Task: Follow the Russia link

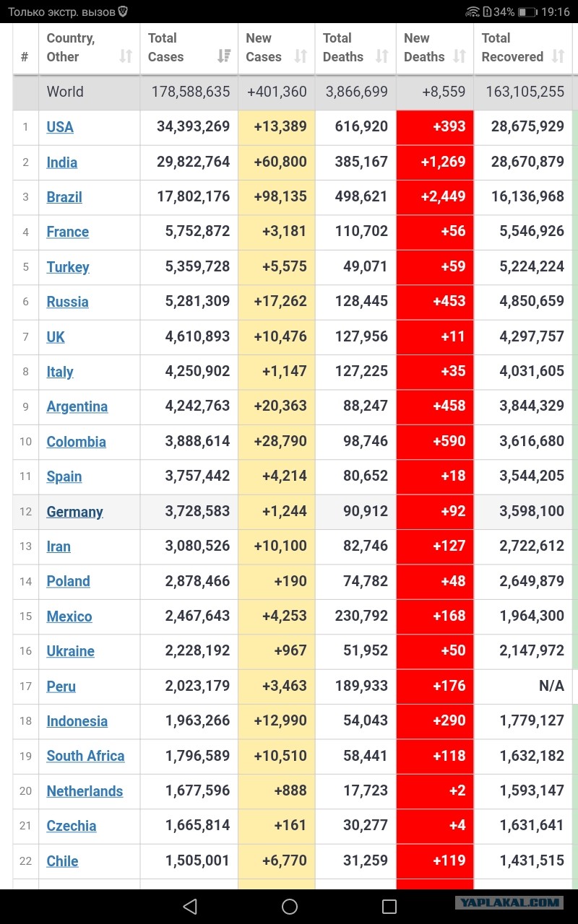Action: 68,302
